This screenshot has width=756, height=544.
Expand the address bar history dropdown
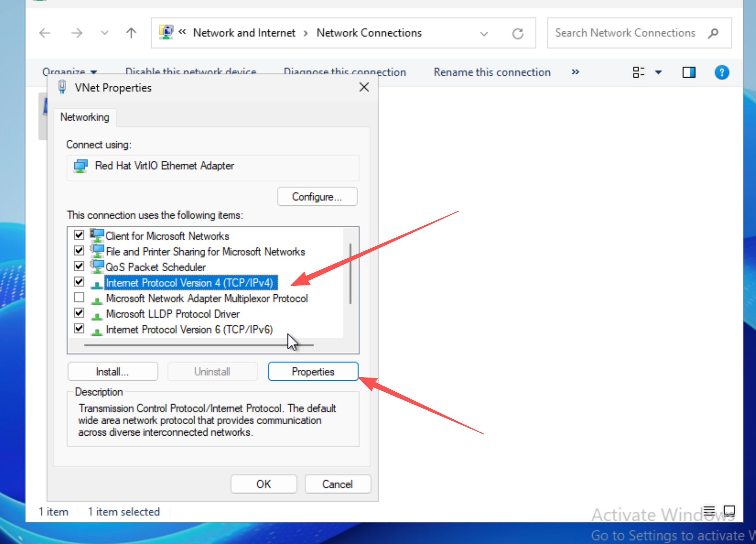[x=484, y=34]
